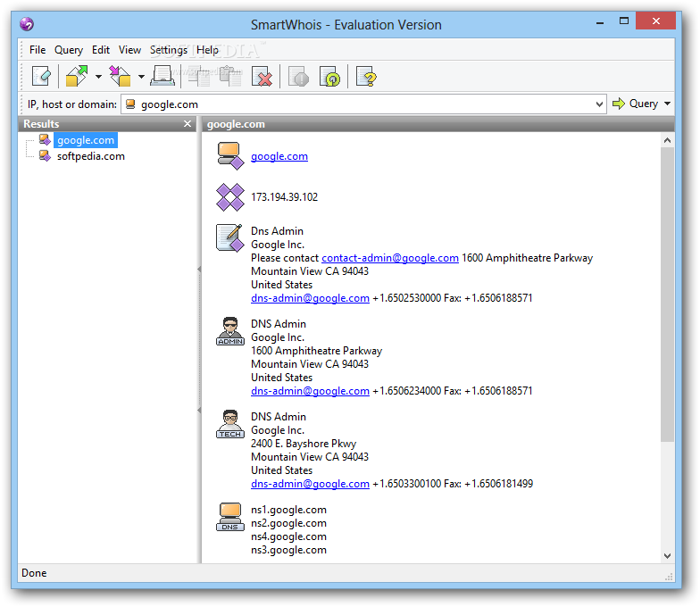The width and height of the screenshot is (700, 607).
Task: Click the Print toolbar icon
Action: coord(162,77)
